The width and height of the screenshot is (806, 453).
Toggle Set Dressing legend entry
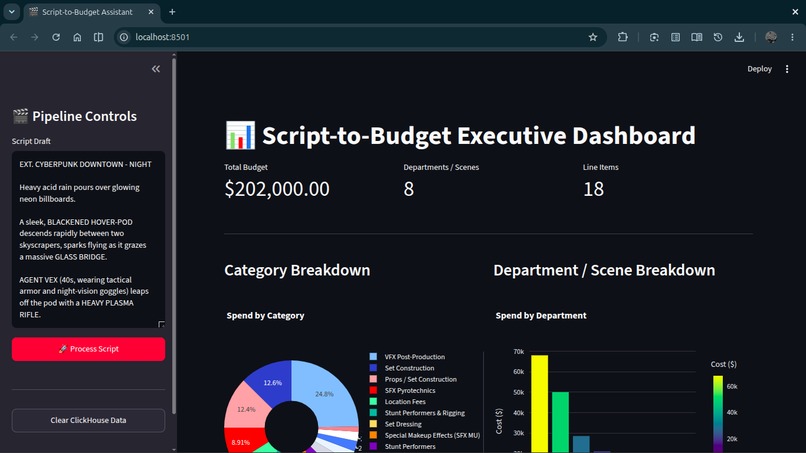403,424
